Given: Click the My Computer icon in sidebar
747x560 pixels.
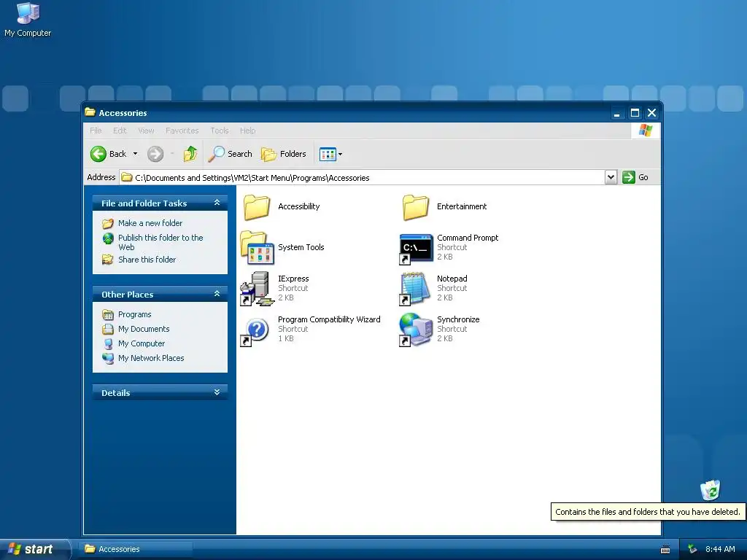Looking at the screenshot, I should [x=108, y=343].
